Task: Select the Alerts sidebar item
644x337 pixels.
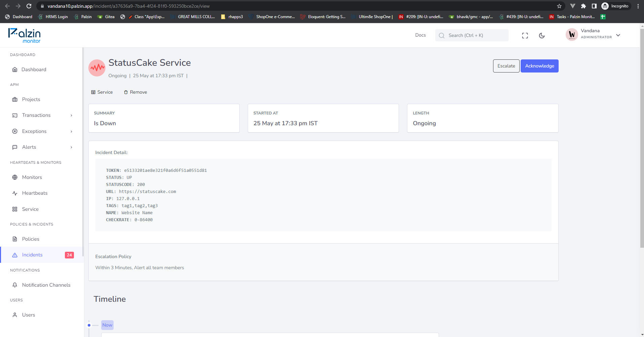Action: click(x=42, y=147)
